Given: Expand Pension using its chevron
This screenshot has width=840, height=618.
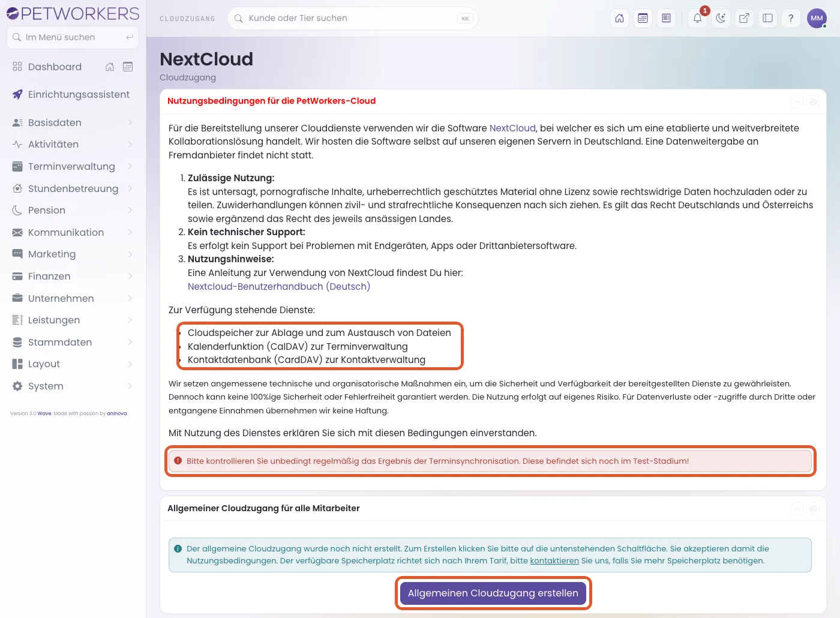Looking at the screenshot, I should pos(130,210).
